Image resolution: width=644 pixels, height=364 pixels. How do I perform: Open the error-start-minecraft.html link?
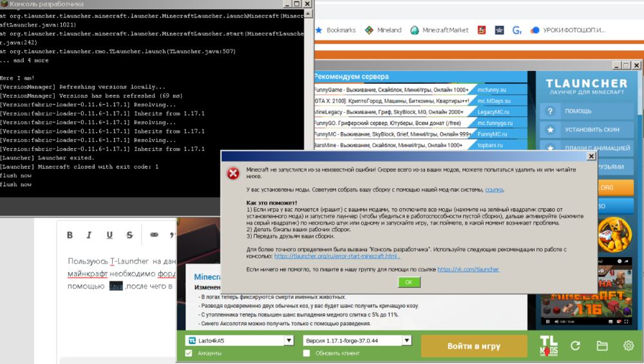[337, 256]
